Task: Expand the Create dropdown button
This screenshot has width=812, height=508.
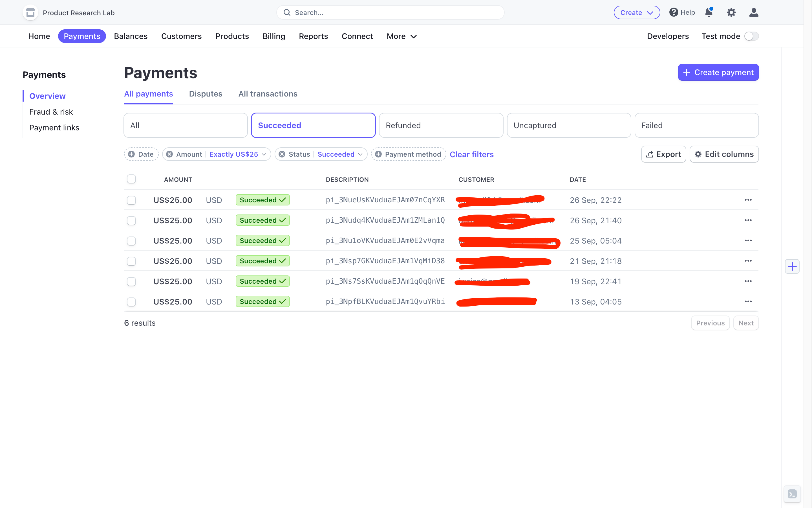Action: click(637, 12)
